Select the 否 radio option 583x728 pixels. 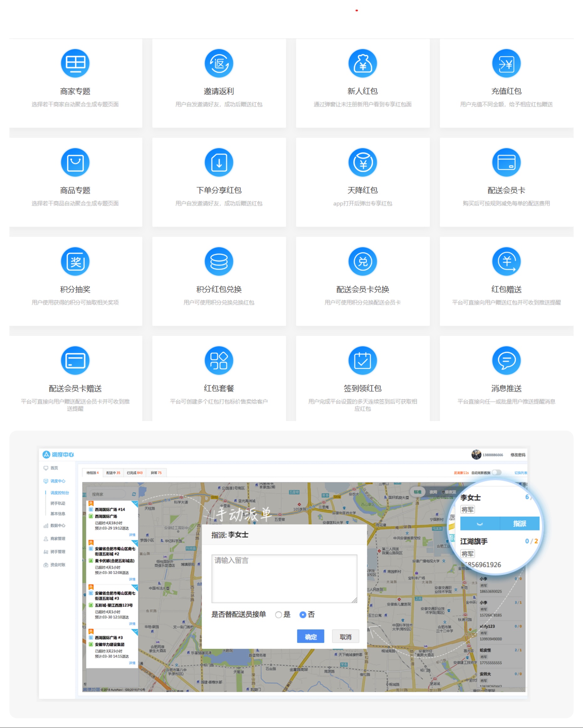tap(303, 615)
